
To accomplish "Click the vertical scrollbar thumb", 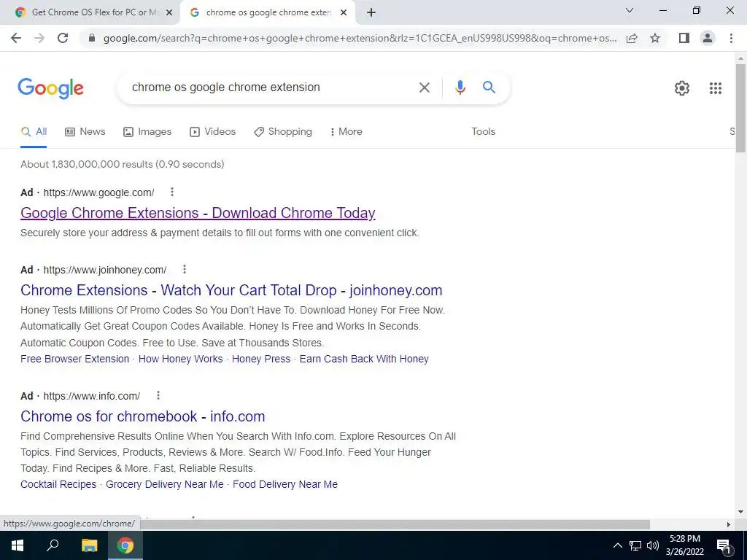I will pos(740,108).
